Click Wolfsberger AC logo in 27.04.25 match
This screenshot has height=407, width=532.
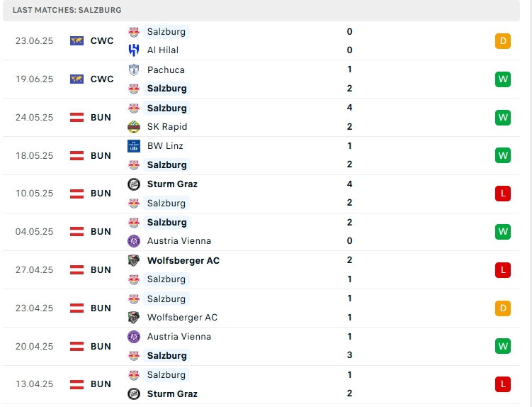pyautogui.click(x=134, y=260)
